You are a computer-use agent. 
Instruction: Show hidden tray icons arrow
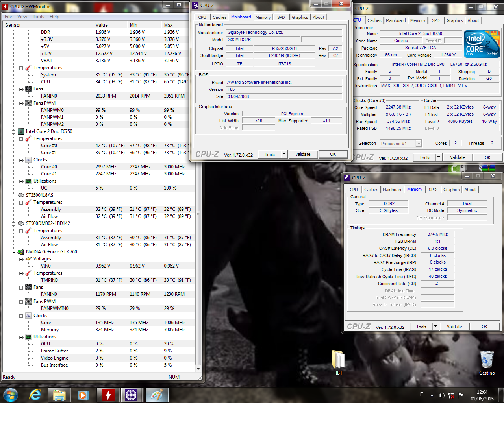point(432,395)
